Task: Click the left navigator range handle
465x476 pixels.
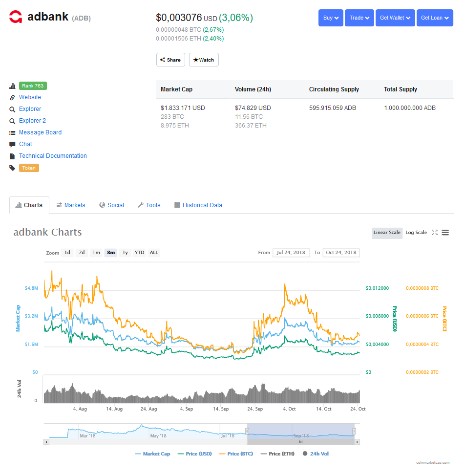Action: click(x=247, y=431)
